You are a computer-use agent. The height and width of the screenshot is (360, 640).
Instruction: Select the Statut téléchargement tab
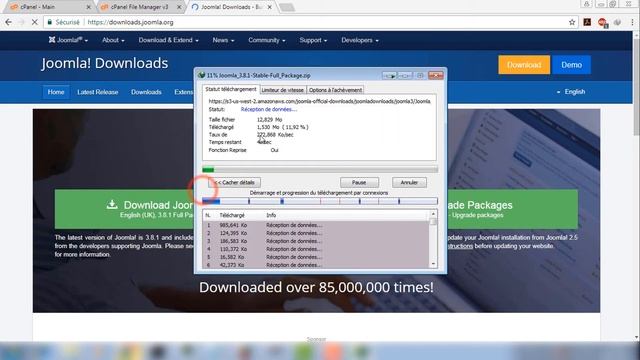231,89
